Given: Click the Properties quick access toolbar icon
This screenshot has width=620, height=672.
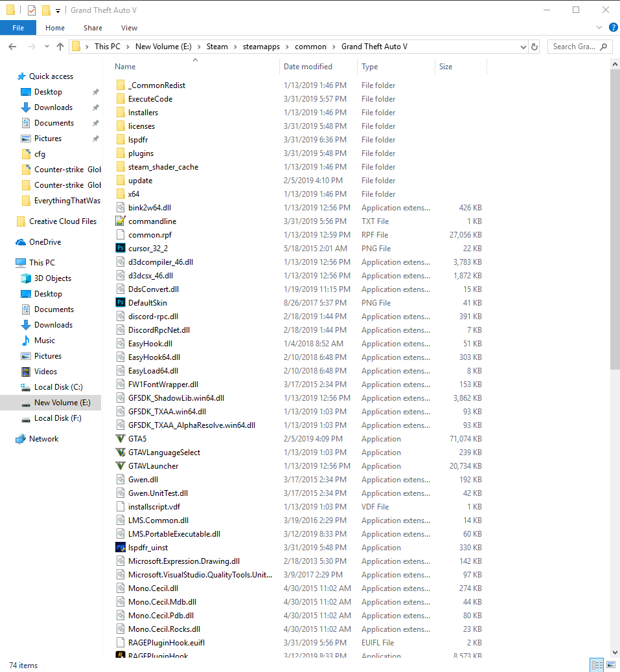Looking at the screenshot, I should pyautogui.click(x=32, y=10).
